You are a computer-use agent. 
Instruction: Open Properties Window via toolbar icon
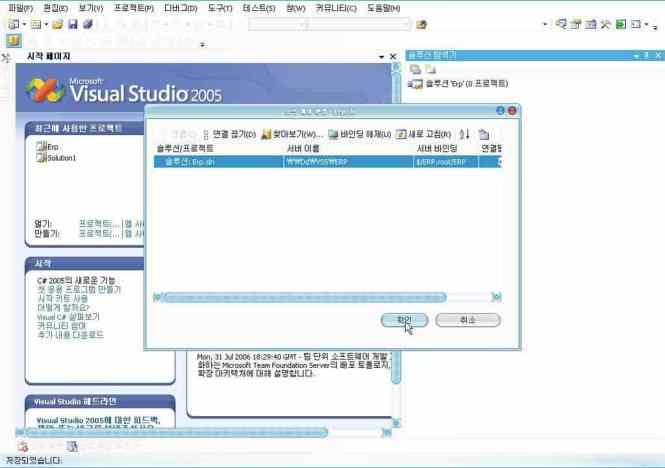pyautogui.click(x=576, y=24)
